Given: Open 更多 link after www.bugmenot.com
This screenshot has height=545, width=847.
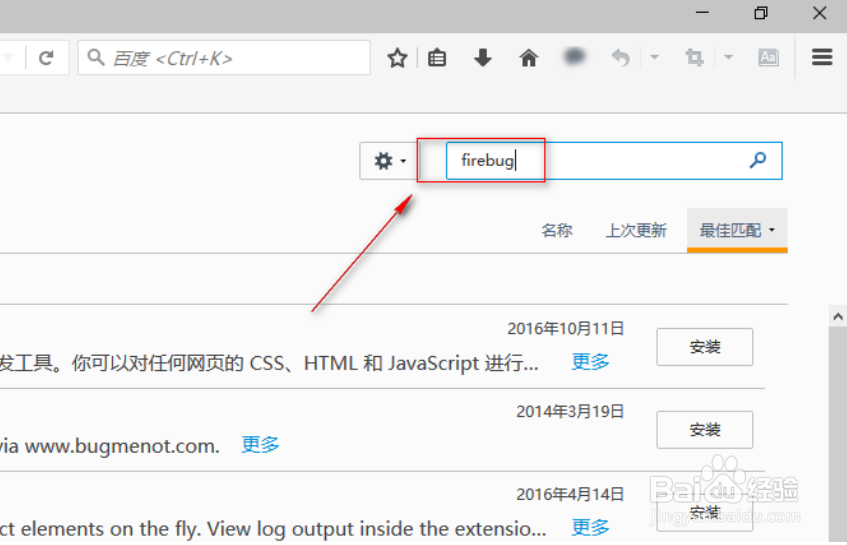Looking at the screenshot, I should tap(260, 445).
